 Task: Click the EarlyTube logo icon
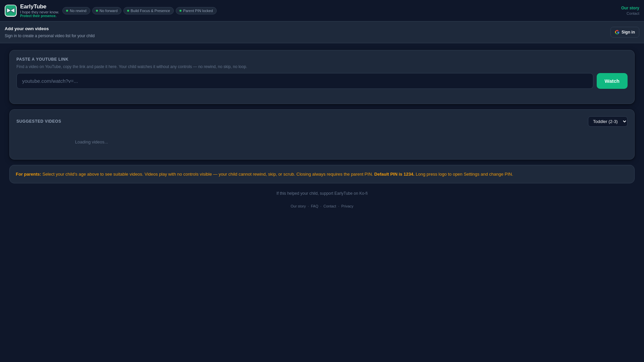coord(11,11)
